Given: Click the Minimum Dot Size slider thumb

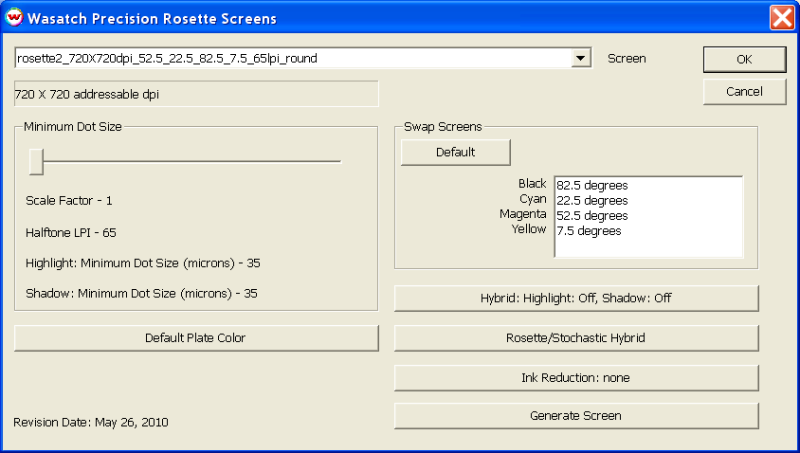Looking at the screenshot, I should [36, 162].
